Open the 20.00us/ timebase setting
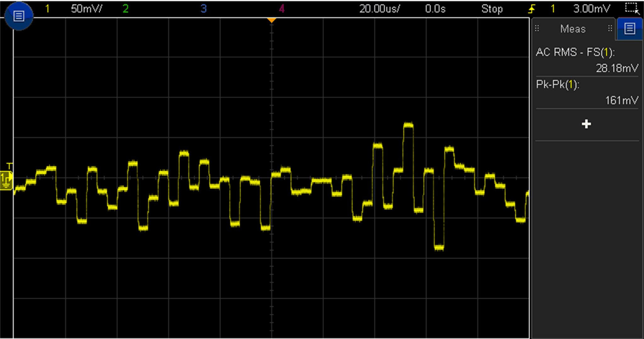The width and height of the screenshot is (644, 339). [x=379, y=9]
